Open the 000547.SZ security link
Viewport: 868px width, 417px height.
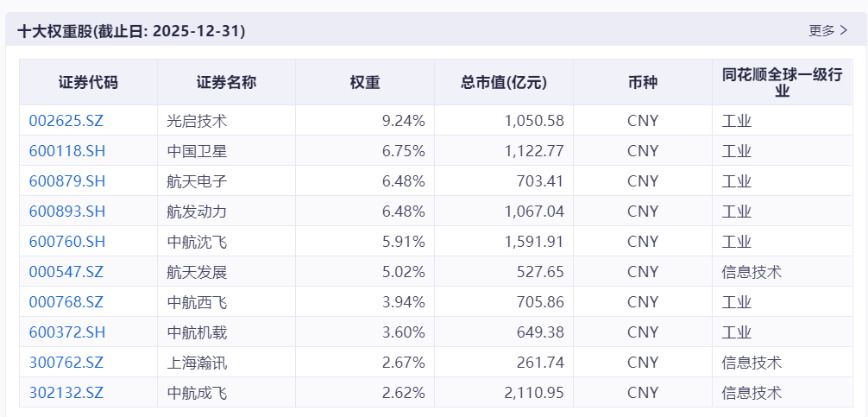coord(66,272)
